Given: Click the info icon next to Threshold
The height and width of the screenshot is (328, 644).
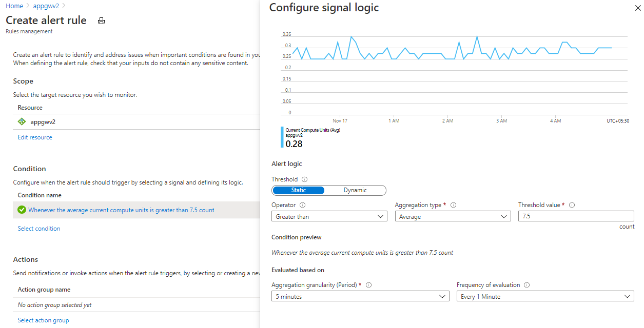Looking at the screenshot, I should point(305,180).
